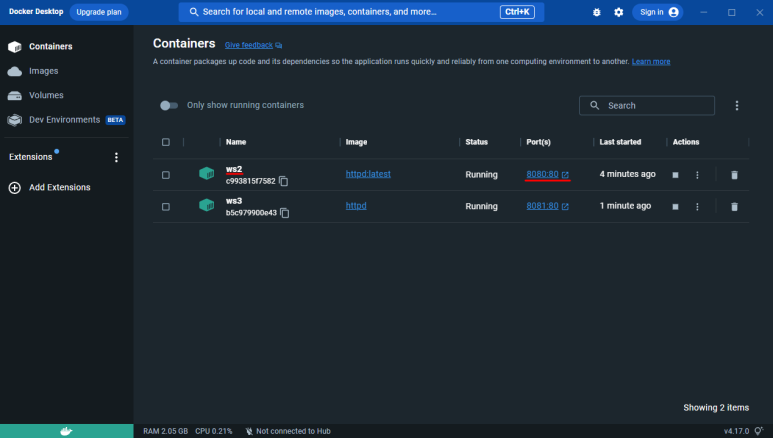Sort containers by Name column
The height and width of the screenshot is (438, 773).
[x=236, y=142]
